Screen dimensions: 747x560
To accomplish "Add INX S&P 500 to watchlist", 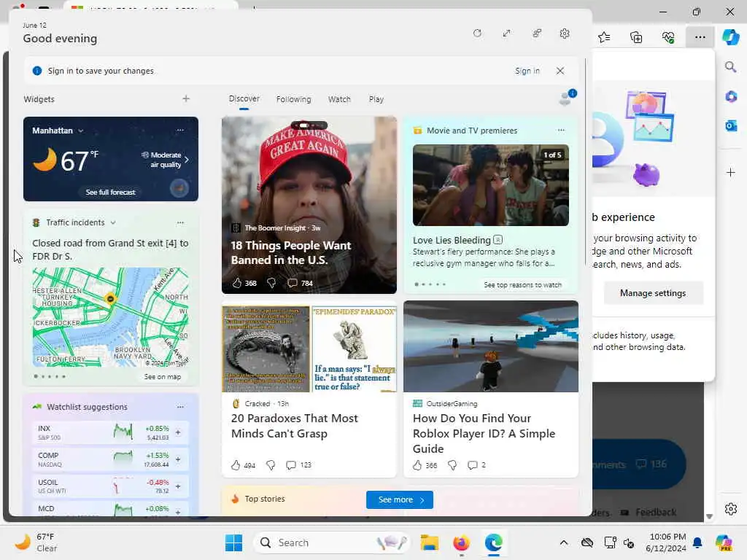I will [x=178, y=432].
